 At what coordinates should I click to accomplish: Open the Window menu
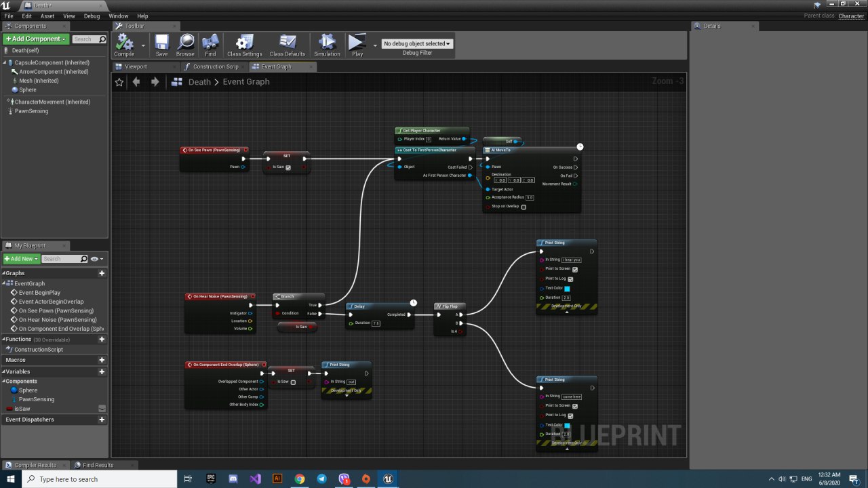[x=118, y=16]
